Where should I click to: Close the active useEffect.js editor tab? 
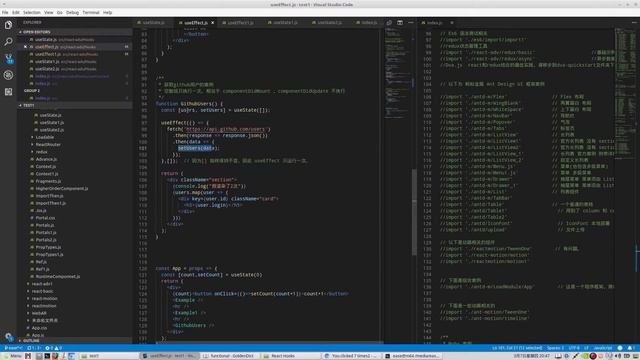pyautogui.click(x=213, y=23)
